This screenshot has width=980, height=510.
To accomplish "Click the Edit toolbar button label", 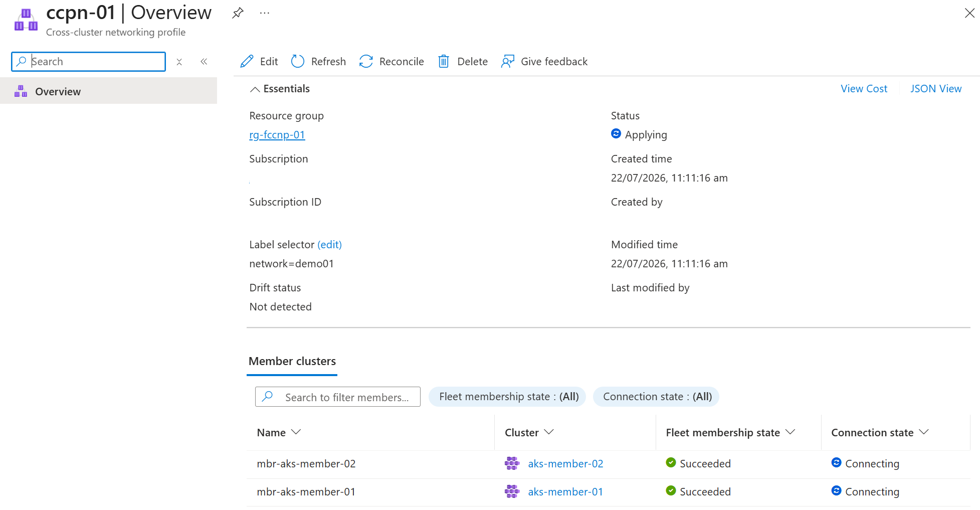I will click(x=269, y=62).
